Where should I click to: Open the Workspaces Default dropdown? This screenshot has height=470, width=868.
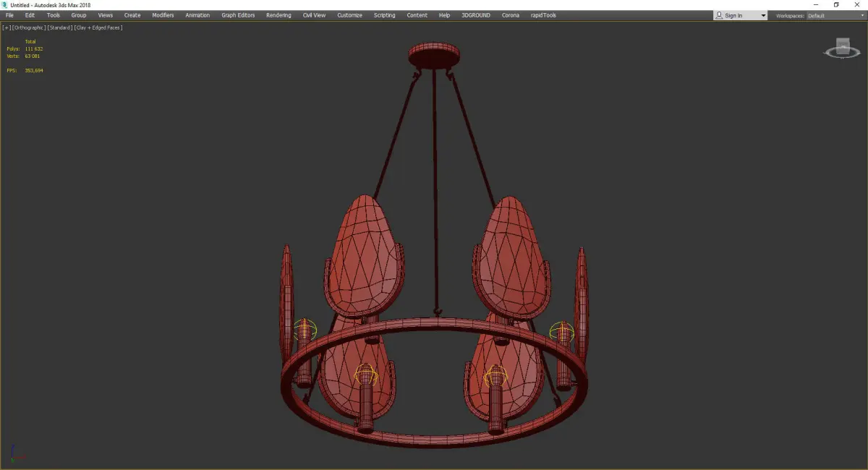pyautogui.click(x=835, y=15)
